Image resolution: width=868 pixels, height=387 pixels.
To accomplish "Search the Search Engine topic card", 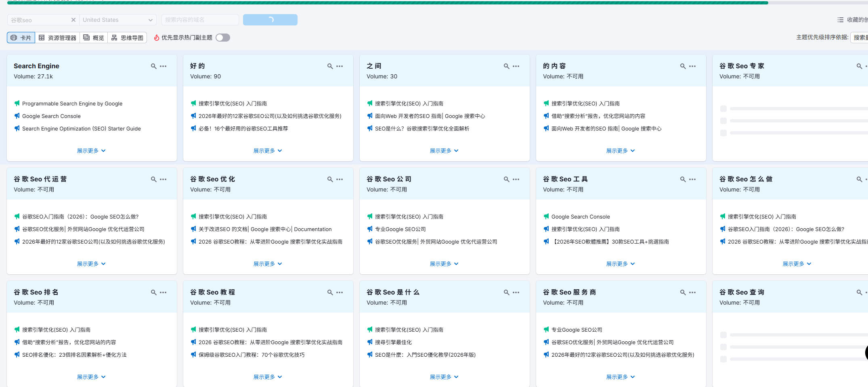I will tap(154, 66).
